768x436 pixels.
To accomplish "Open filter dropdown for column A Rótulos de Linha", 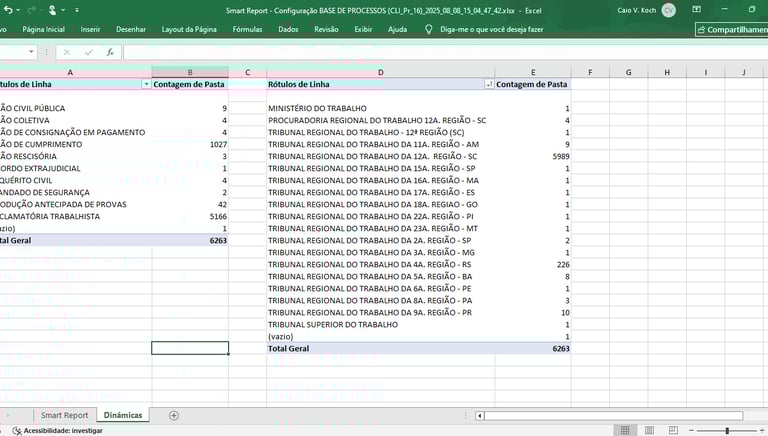I will pos(146,85).
